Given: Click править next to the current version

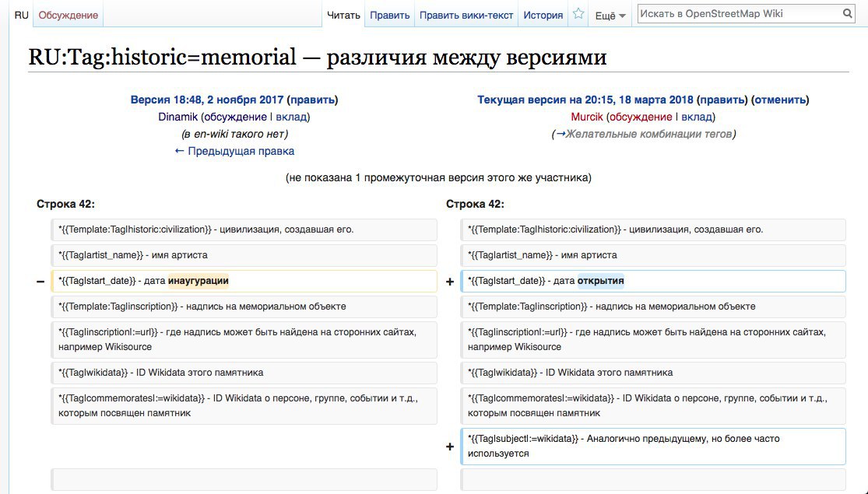Looking at the screenshot, I should [722, 100].
